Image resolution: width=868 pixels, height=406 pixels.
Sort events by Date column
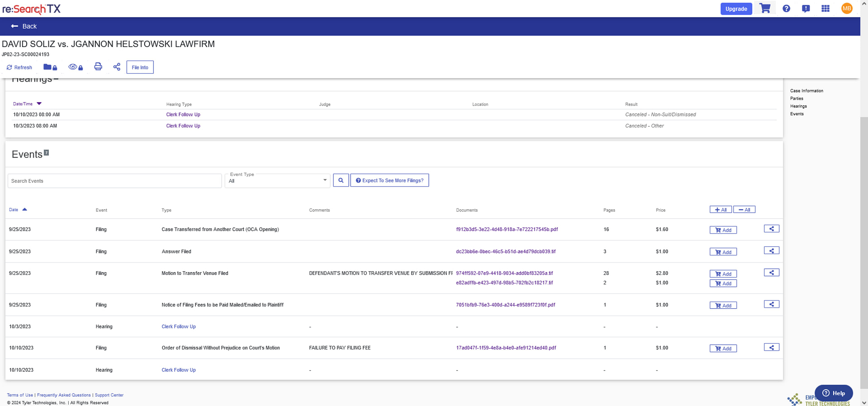tap(18, 210)
